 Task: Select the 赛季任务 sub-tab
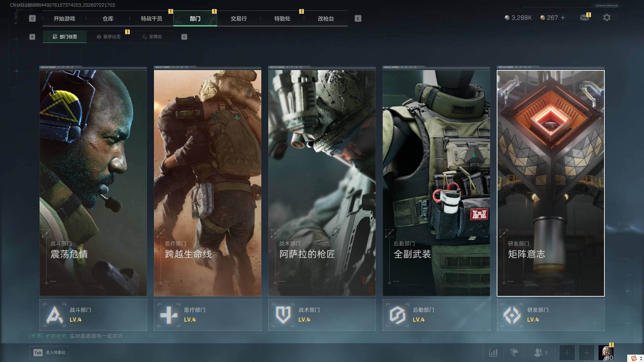point(108,37)
